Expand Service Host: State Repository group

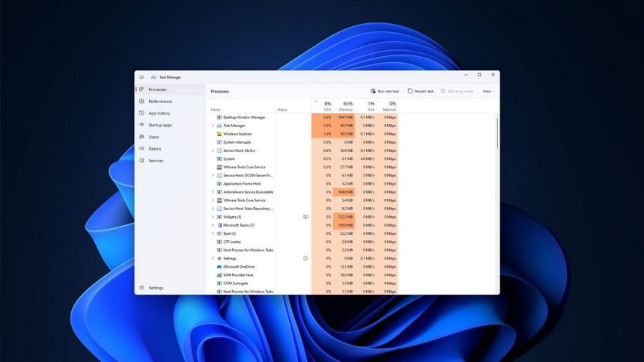pyautogui.click(x=213, y=209)
